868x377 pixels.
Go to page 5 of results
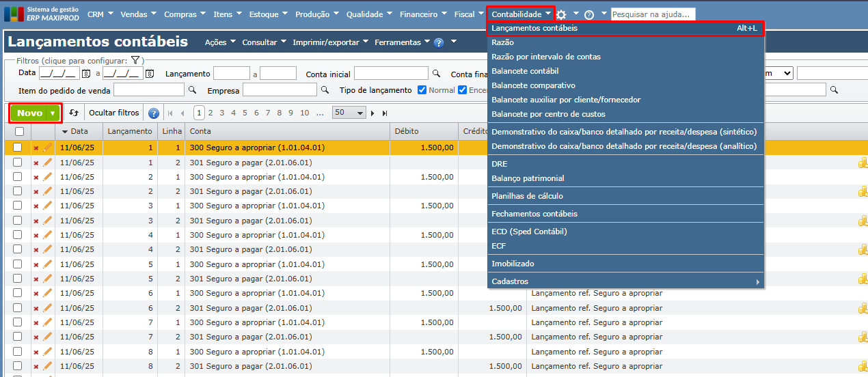[x=245, y=113]
